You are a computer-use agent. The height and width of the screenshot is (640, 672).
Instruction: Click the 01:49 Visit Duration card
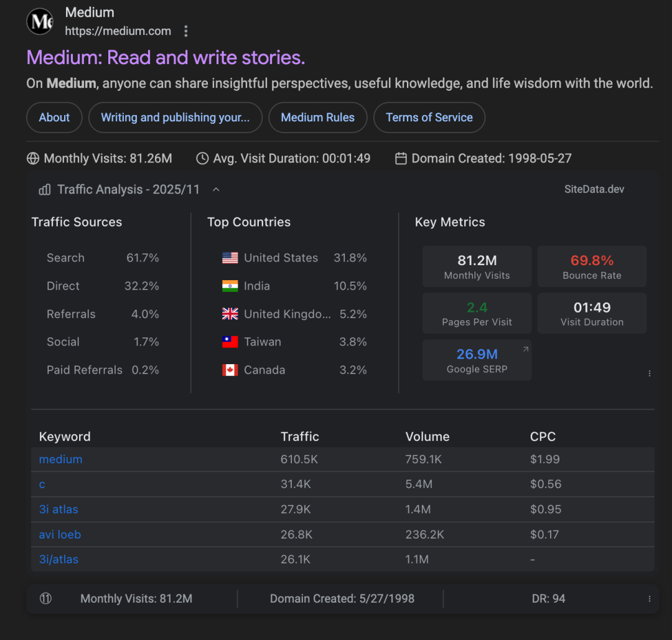click(x=592, y=313)
